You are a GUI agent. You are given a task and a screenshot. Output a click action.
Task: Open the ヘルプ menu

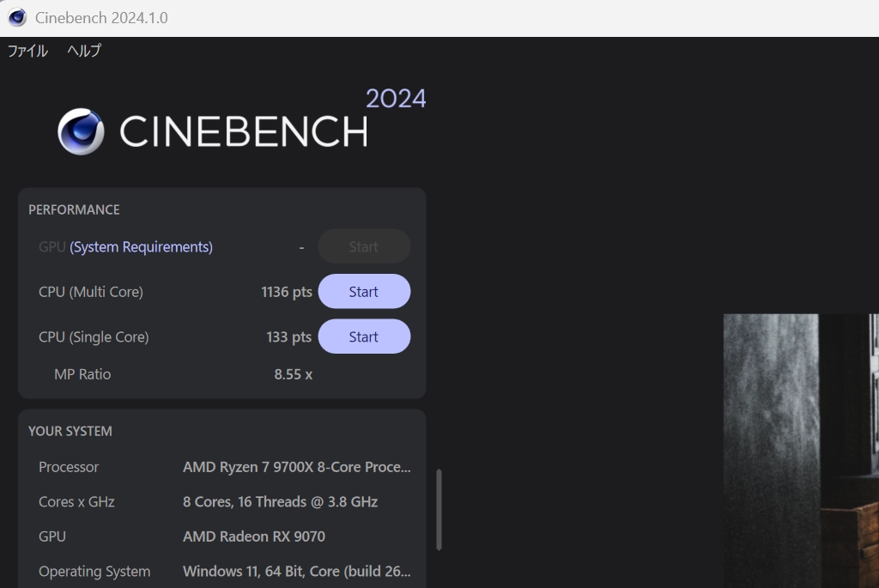(x=84, y=51)
